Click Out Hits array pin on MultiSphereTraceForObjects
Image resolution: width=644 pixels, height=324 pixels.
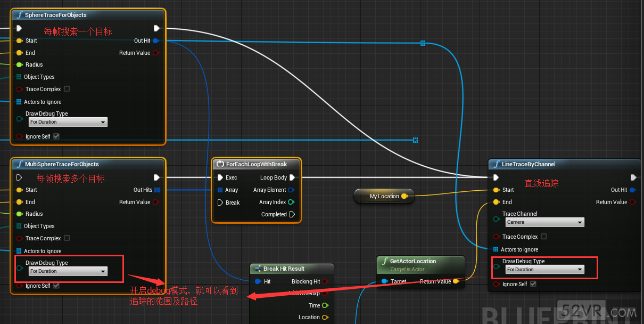157,190
